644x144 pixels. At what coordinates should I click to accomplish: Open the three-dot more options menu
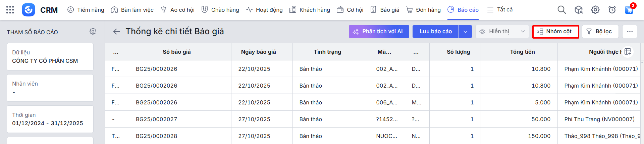point(630,32)
